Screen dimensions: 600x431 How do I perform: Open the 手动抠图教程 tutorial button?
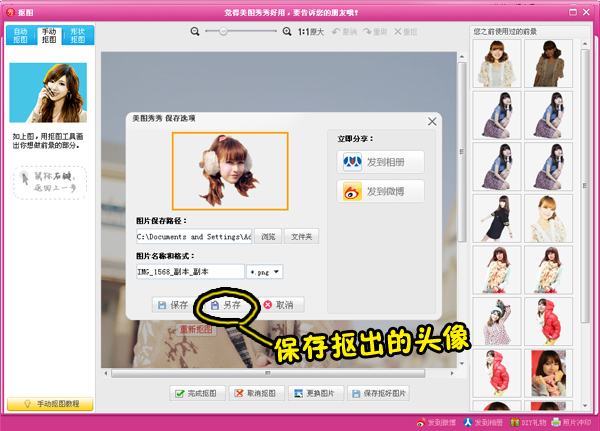(x=51, y=404)
